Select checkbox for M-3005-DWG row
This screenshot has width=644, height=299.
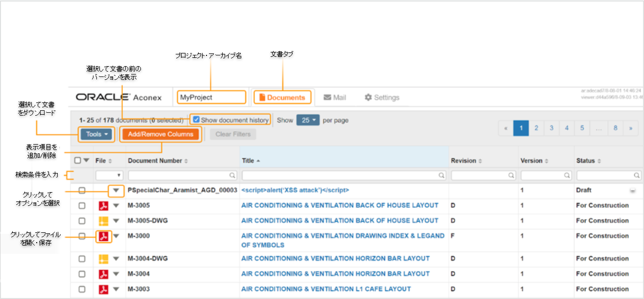coord(82,221)
